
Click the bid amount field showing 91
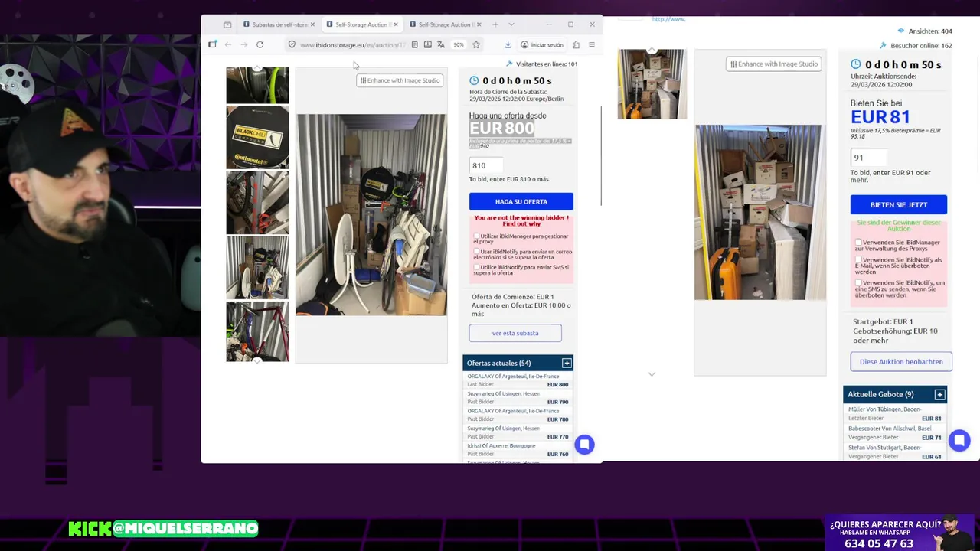pyautogui.click(x=868, y=158)
